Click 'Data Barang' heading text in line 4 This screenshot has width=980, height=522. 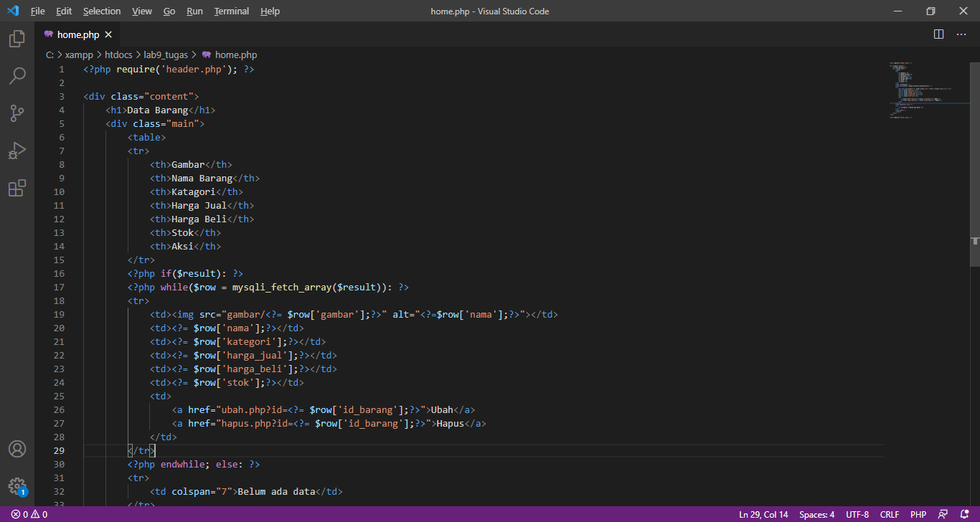157,110
